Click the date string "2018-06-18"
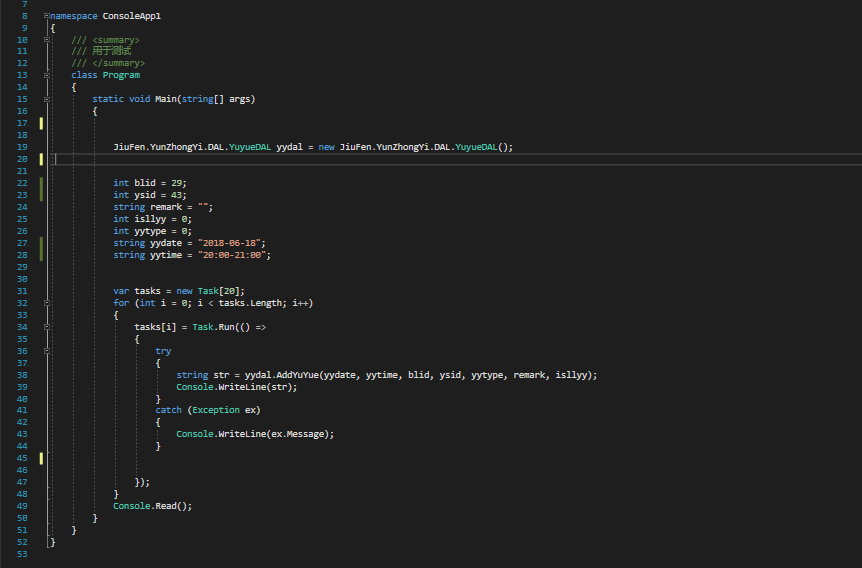 point(229,243)
